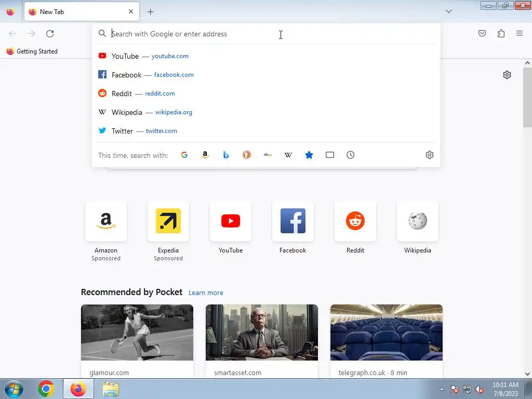Select Wikipedia suggestion wikipedia.org
The height and width of the screenshot is (399, 532).
coord(266,112)
